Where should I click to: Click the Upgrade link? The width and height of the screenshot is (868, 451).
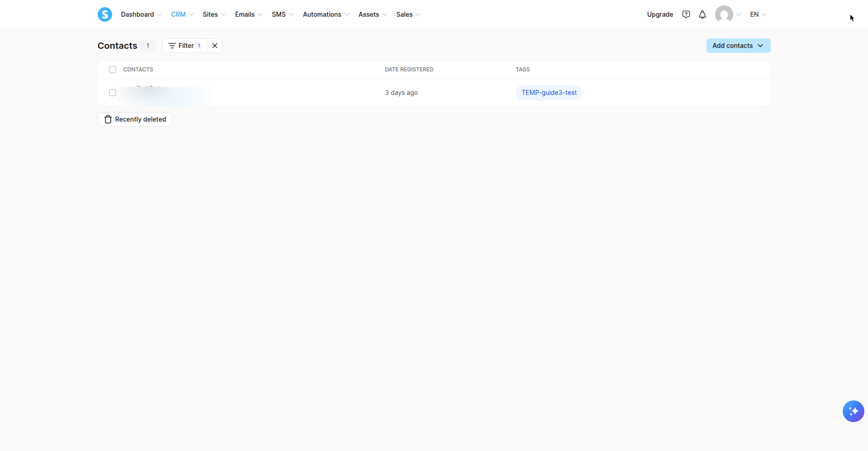(x=660, y=14)
